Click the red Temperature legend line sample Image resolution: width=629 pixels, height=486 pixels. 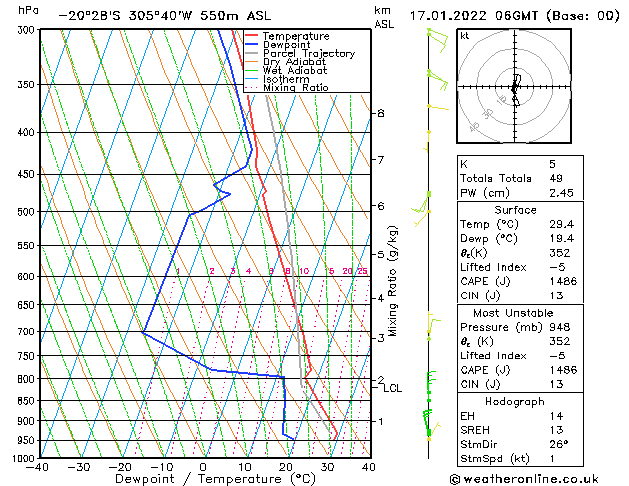(x=251, y=36)
